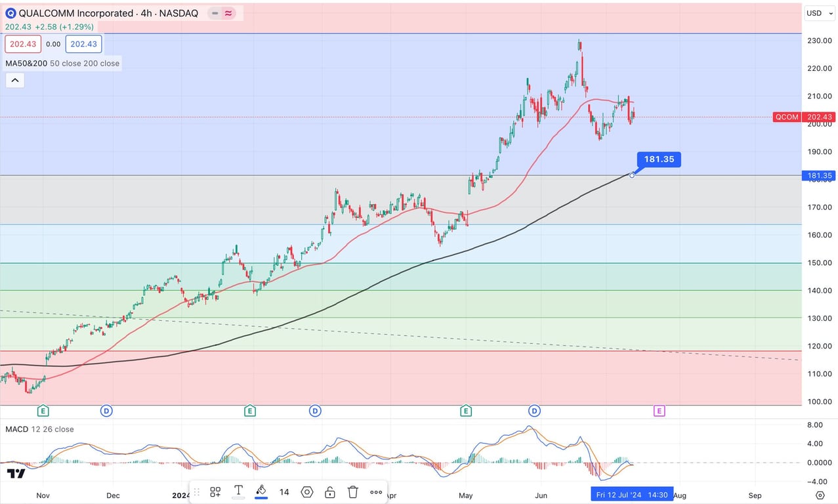Viewport: 838px width, 504px height.
Task: Select the callout anchor point on black MA line
Action: click(x=632, y=175)
